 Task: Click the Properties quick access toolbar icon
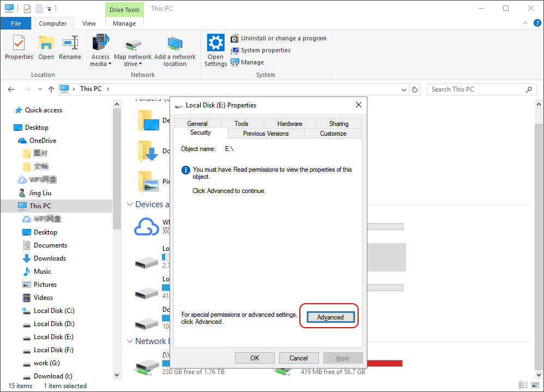click(x=27, y=9)
